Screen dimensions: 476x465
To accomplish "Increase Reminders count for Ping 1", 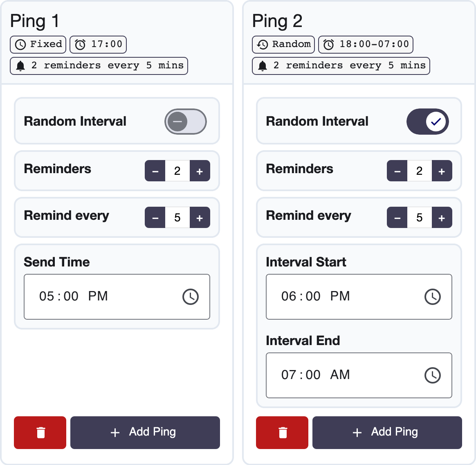I will (200, 171).
